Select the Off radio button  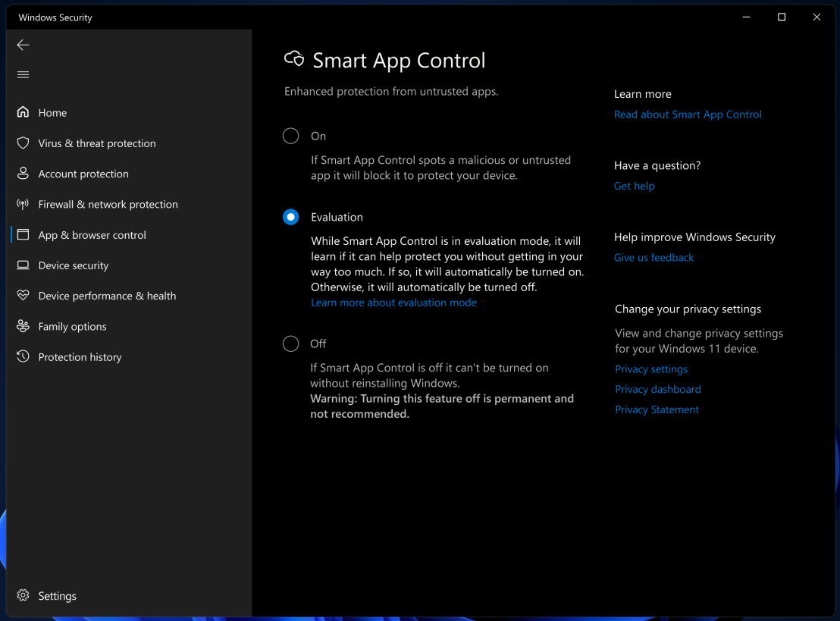tap(291, 343)
